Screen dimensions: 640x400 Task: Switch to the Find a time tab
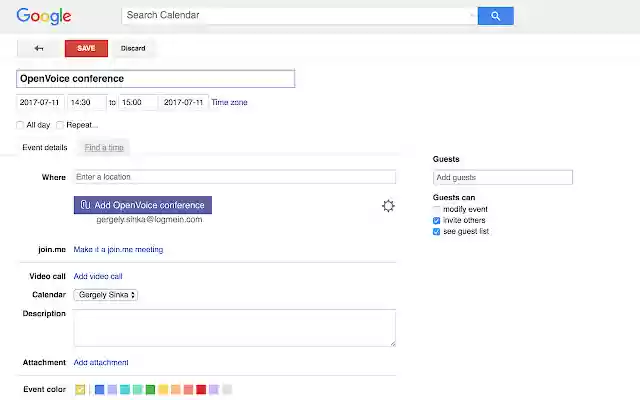coord(104,147)
